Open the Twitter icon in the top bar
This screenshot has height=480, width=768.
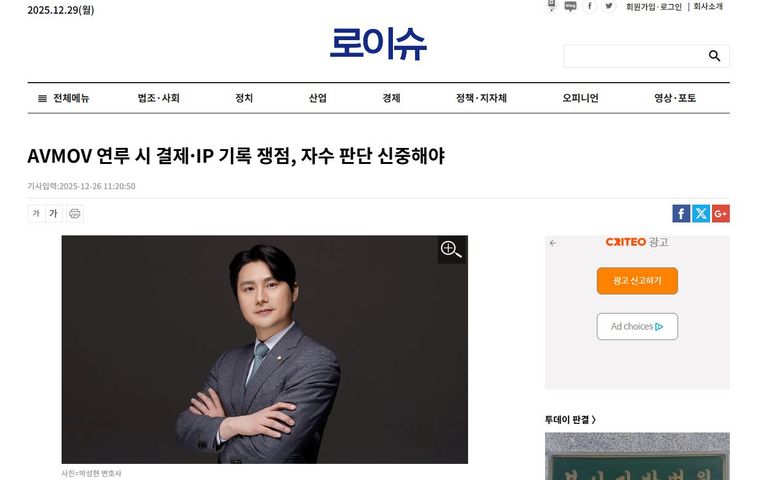(x=609, y=6)
